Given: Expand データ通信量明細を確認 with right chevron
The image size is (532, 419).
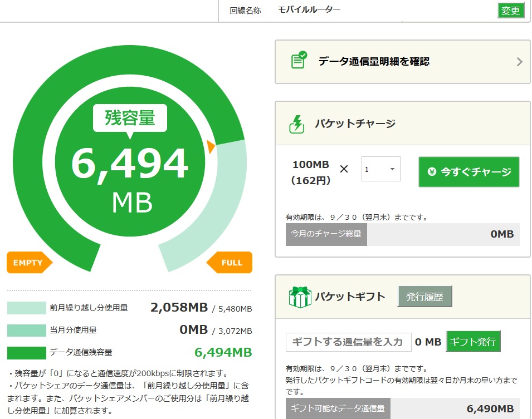Looking at the screenshot, I should [519, 62].
